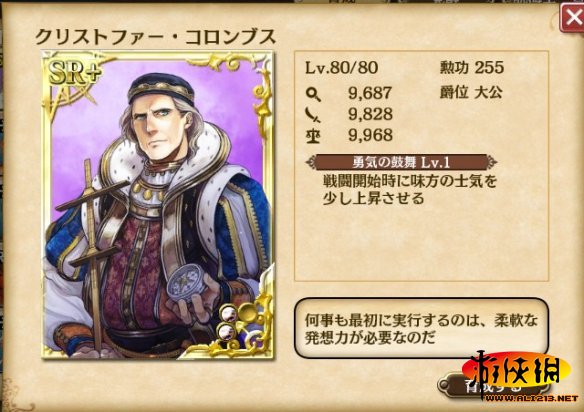
Task: Select the SR+ rarity badge
Action: (x=74, y=72)
